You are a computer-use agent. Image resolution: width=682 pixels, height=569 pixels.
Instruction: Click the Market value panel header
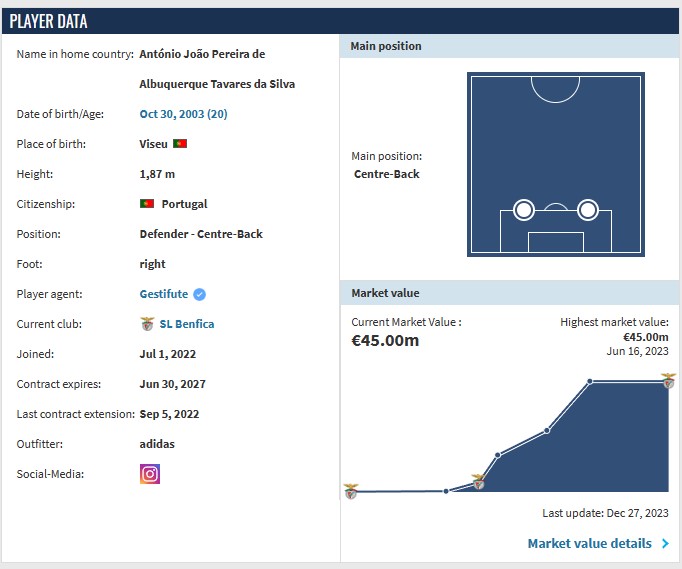[x=385, y=293]
